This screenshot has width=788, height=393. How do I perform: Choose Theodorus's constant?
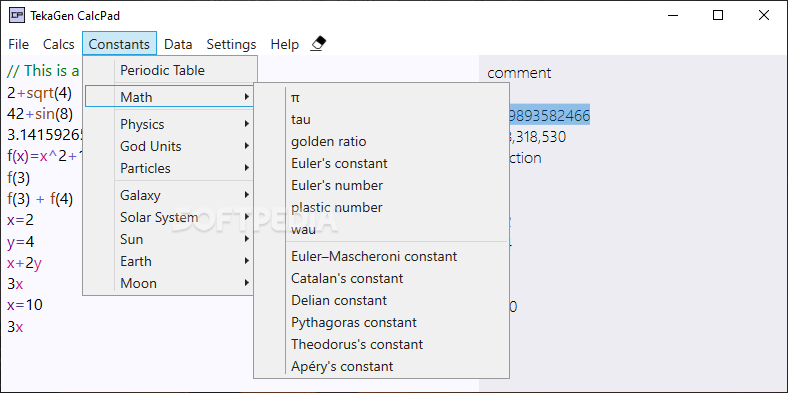click(381, 344)
